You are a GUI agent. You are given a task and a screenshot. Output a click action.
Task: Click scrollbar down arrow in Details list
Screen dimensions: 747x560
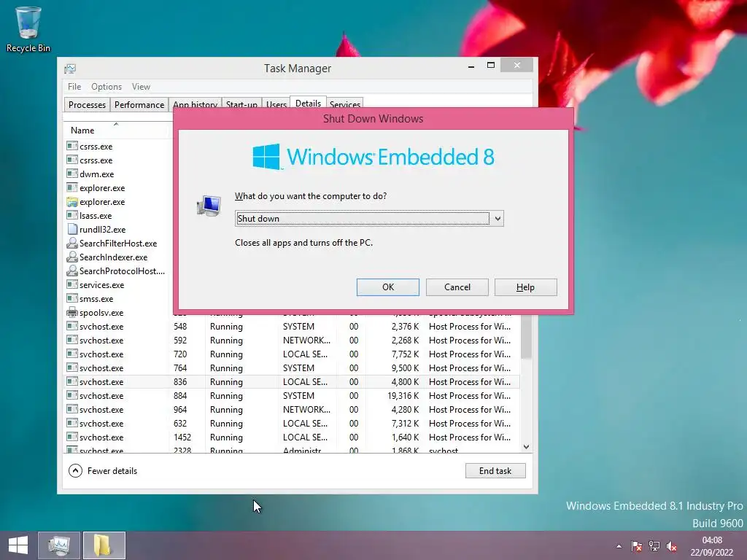(526, 447)
